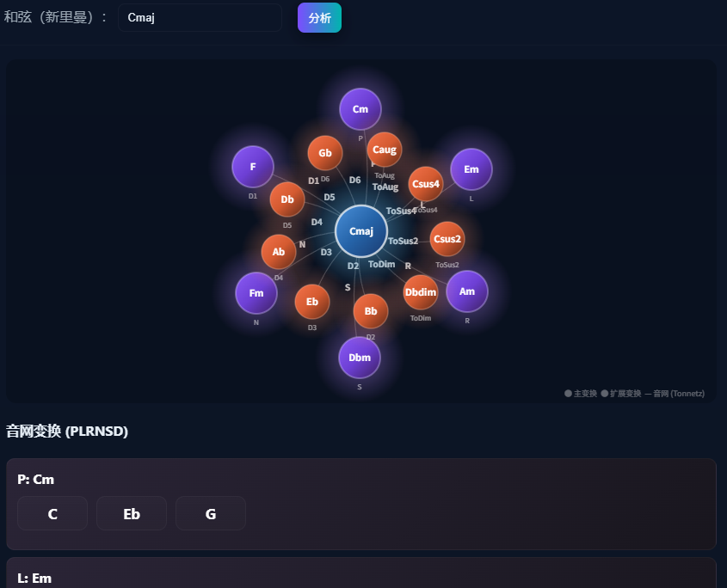This screenshot has height=588, width=727.
Task: Select the orange Db node
Action: click(x=287, y=199)
